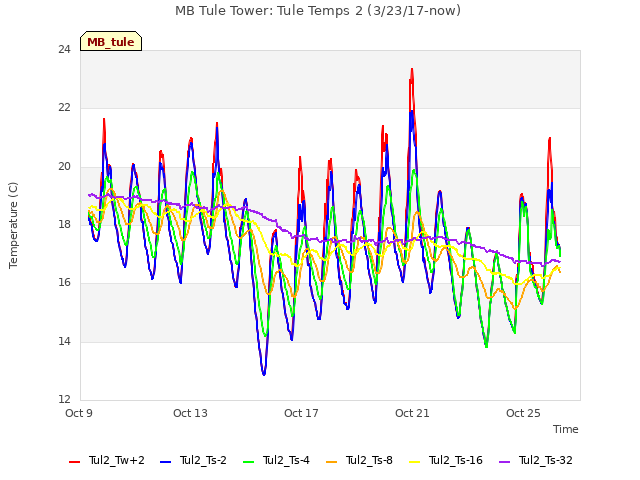The width and height of the screenshot is (640, 480).
Task: Click the 22 y-axis tick label
Action: click(x=64, y=108)
